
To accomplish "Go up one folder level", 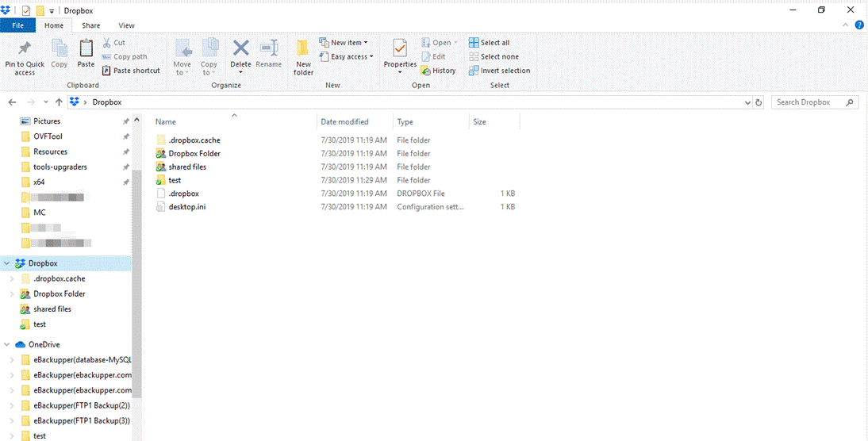I will point(59,102).
